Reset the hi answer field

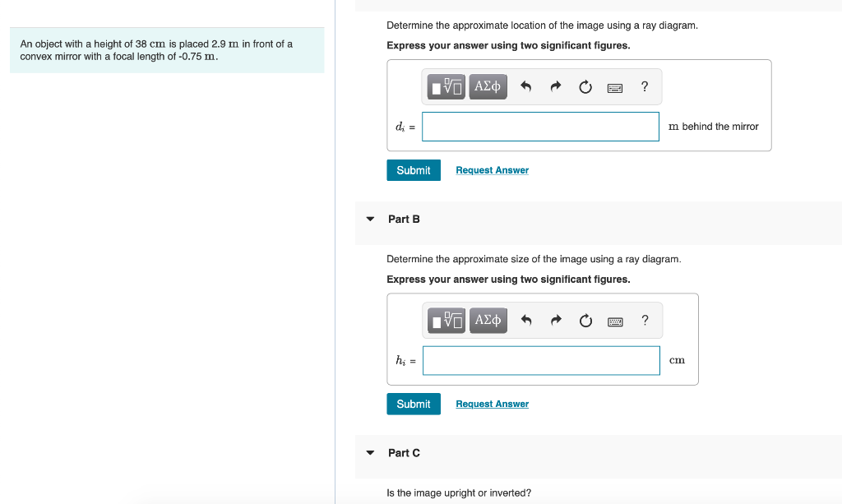585,321
